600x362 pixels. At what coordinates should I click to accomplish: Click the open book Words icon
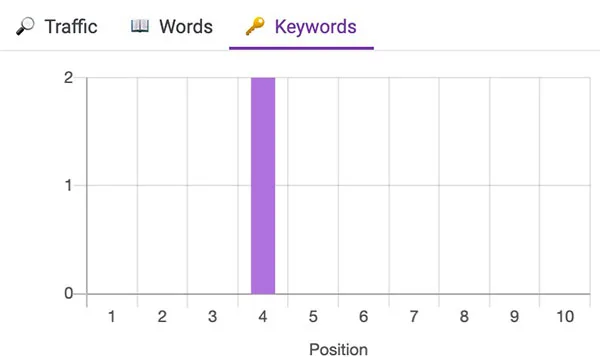[140, 26]
